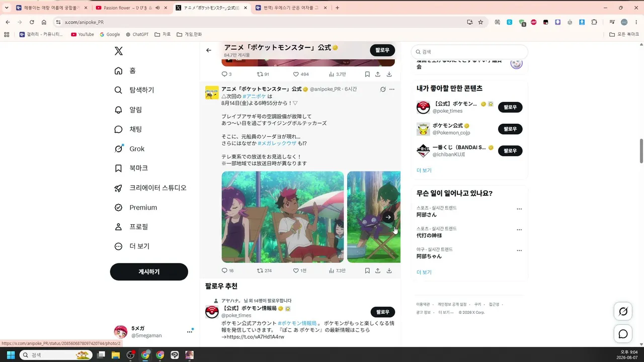Open the more menu on the #アニポケ post
This screenshot has height=362, width=644.
tap(392, 89)
